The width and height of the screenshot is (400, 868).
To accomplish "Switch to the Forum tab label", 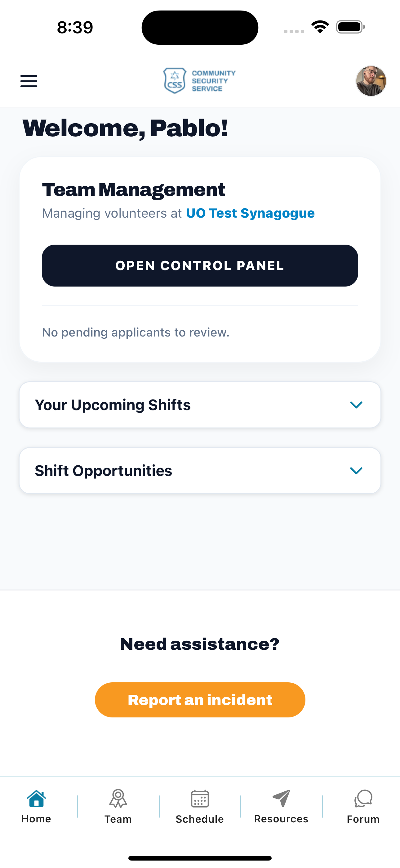I will [363, 819].
